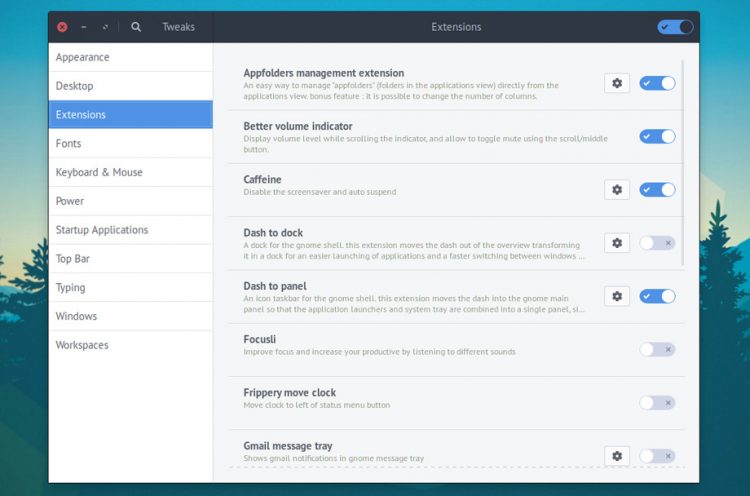Toggle the global Extensions switch in header

coord(675,27)
